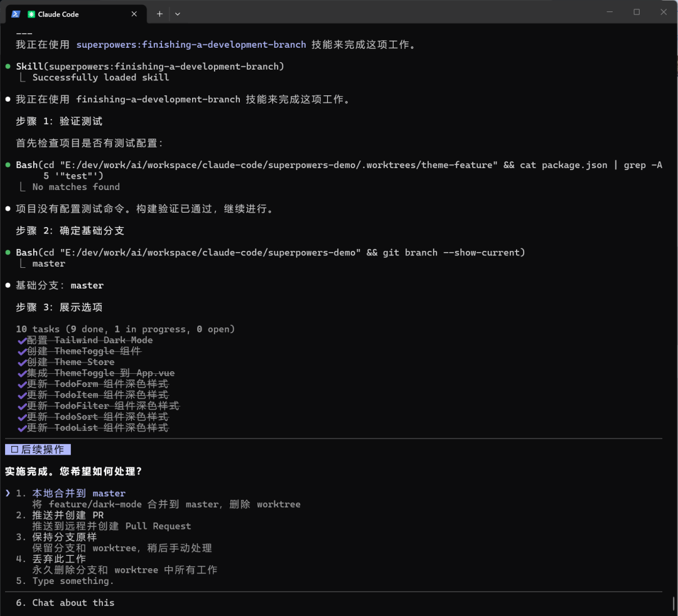Open the terminal profile dropdown arrow

[x=177, y=14]
